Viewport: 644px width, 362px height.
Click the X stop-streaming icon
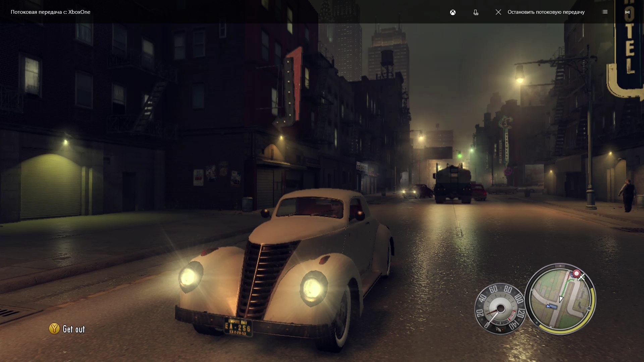tap(498, 12)
